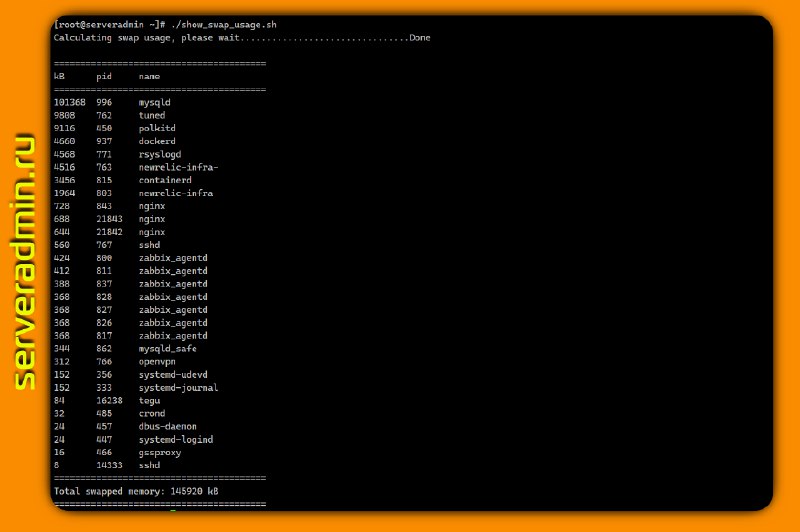Screen dimensions: 800x532
Task: Click pid 811 in the zabbix_agentd row
Action: pyautogui.click(x=104, y=271)
